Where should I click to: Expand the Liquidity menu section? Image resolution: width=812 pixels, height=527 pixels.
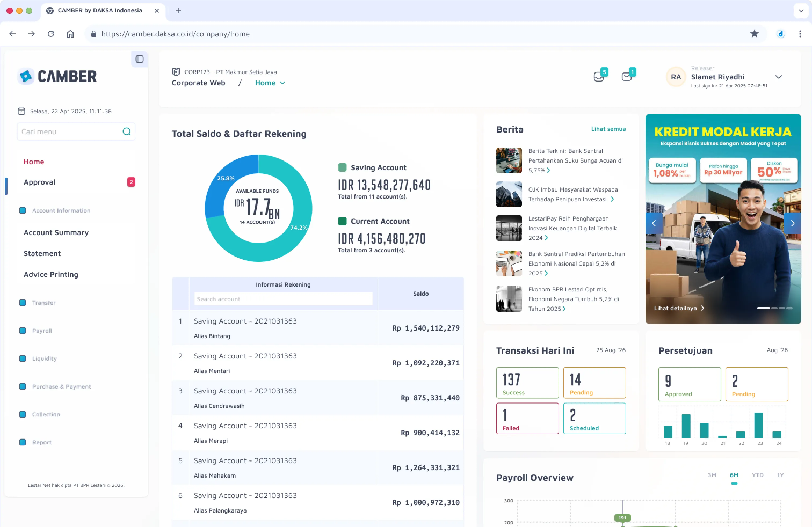pyautogui.click(x=38, y=358)
